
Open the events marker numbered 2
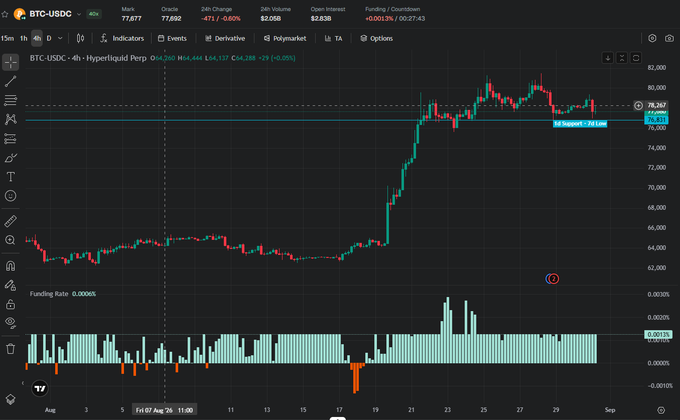pos(553,279)
